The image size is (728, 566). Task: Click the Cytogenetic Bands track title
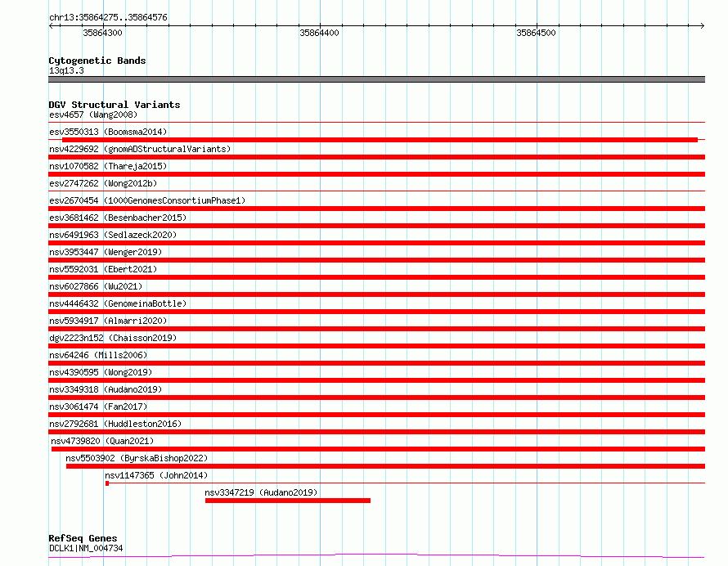click(x=97, y=61)
